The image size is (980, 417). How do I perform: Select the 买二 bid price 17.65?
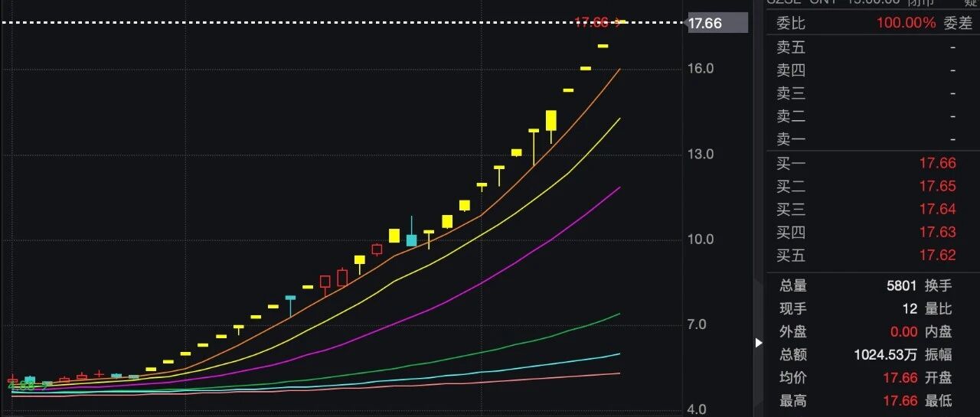point(937,186)
